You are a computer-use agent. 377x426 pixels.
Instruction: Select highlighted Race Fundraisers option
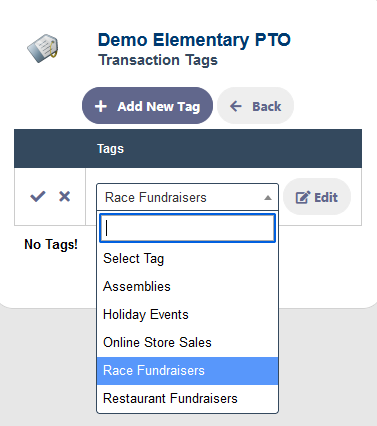[187, 371]
